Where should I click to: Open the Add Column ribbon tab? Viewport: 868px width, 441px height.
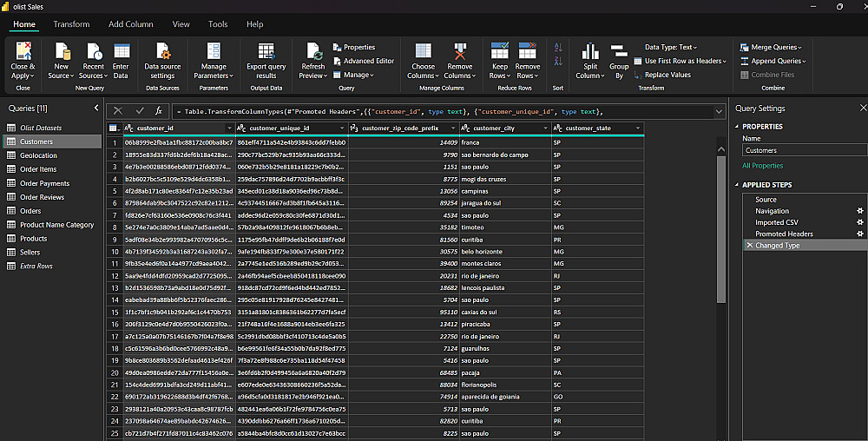click(x=128, y=24)
